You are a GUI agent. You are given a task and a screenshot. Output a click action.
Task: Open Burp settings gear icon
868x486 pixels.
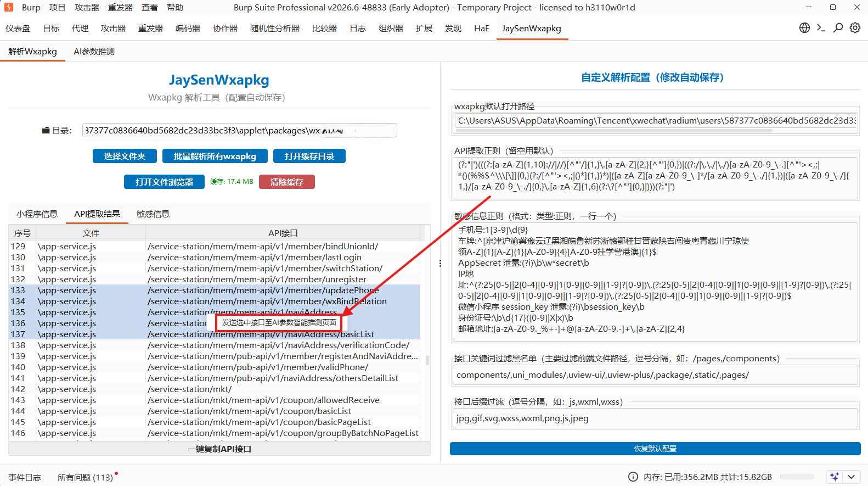point(855,28)
